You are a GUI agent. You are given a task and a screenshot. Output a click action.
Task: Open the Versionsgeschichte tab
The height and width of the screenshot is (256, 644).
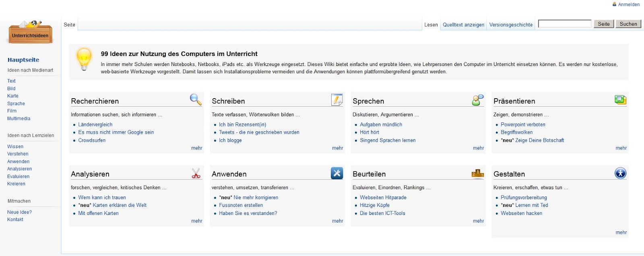[511, 25]
